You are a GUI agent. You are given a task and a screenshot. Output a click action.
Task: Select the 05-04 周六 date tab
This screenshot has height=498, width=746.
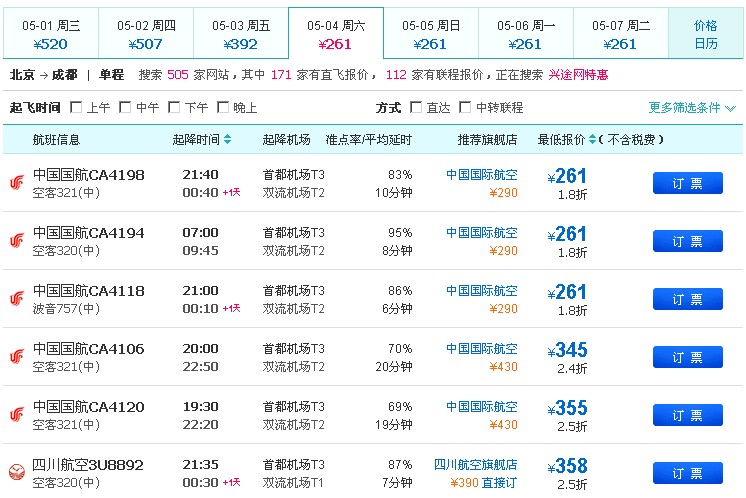[336, 34]
